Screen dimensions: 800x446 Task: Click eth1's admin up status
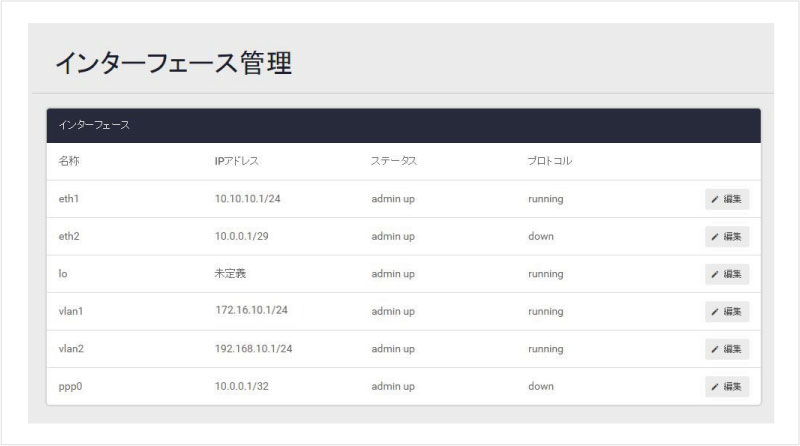coord(393,199)
